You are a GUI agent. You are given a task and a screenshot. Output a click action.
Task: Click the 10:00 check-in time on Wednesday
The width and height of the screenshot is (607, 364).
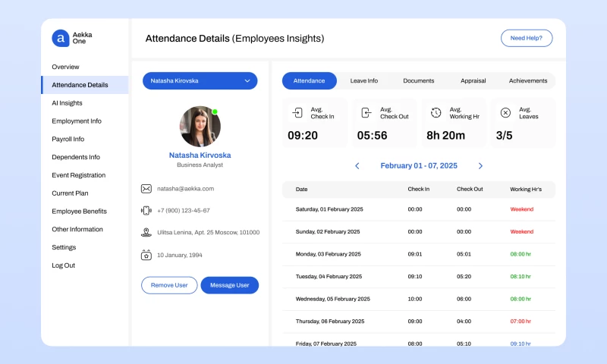click(x=415, y=299)
